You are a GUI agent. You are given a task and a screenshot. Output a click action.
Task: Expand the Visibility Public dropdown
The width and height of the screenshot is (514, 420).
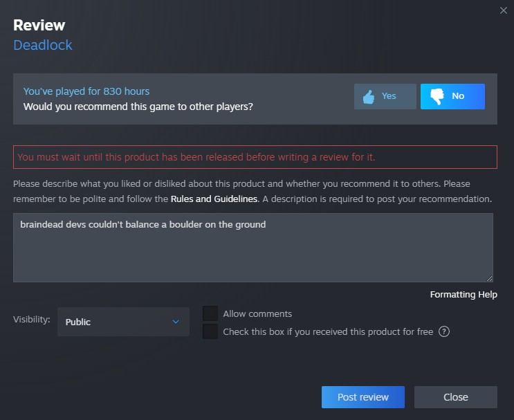[123, 322]
